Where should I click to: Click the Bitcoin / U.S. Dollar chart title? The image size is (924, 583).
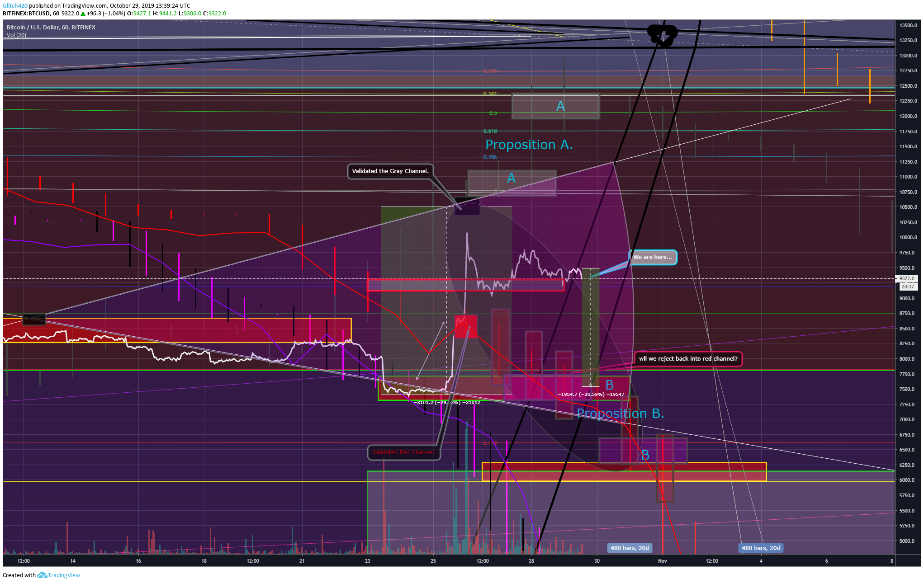(x=51, y=28)
